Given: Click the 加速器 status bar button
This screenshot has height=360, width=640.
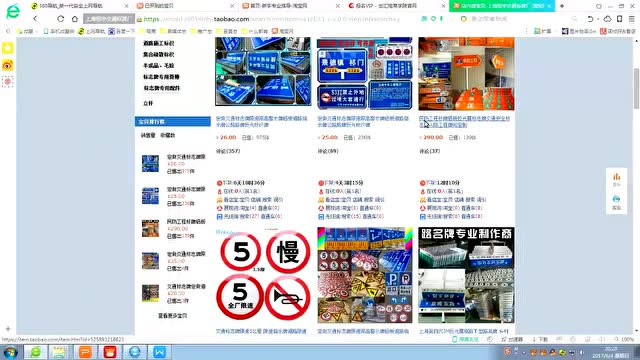Looking at the screenshot, I should pos(512,339).
